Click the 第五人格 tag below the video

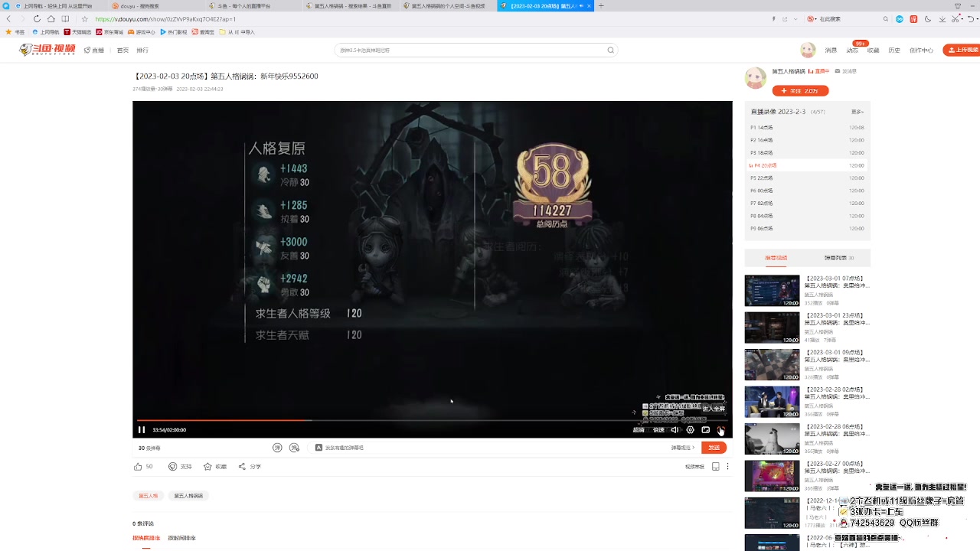(148, 496)
